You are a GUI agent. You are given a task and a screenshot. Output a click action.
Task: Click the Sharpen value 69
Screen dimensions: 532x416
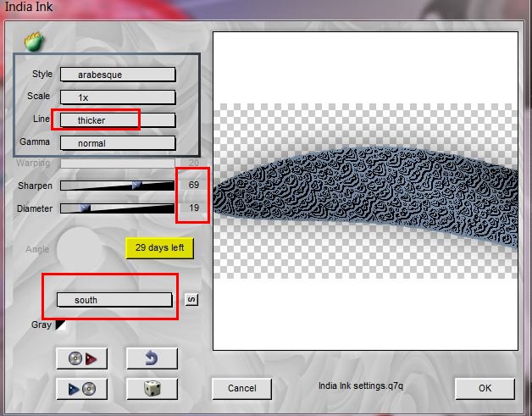[x=194, y=185]
